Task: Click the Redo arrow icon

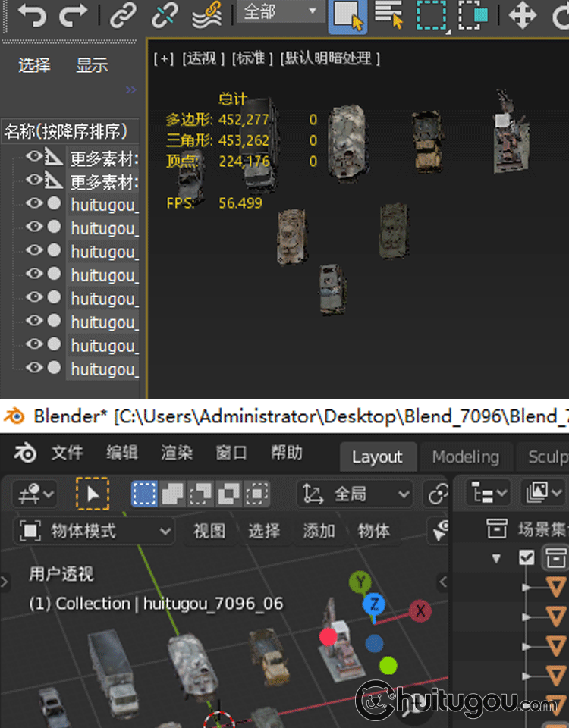Action: 73,14
